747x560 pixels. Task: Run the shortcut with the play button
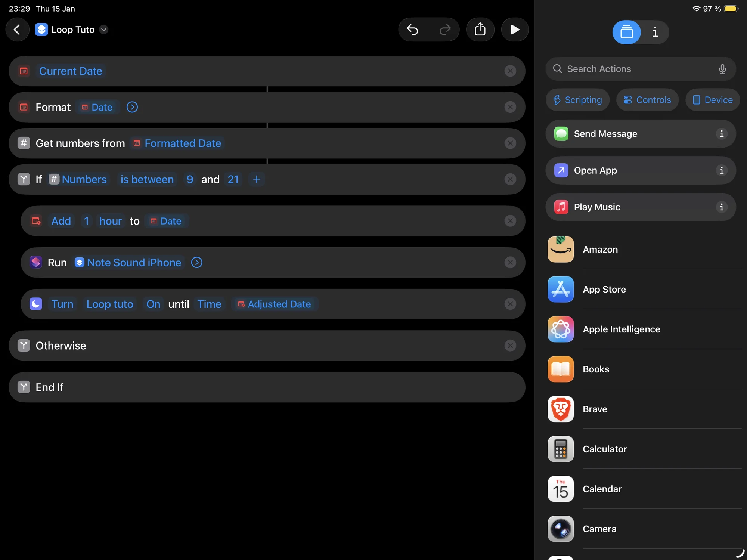pos(515,30)
